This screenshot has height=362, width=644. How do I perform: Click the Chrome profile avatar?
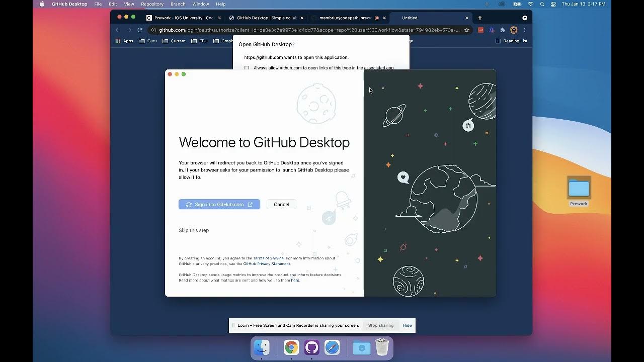click(514, 30)
